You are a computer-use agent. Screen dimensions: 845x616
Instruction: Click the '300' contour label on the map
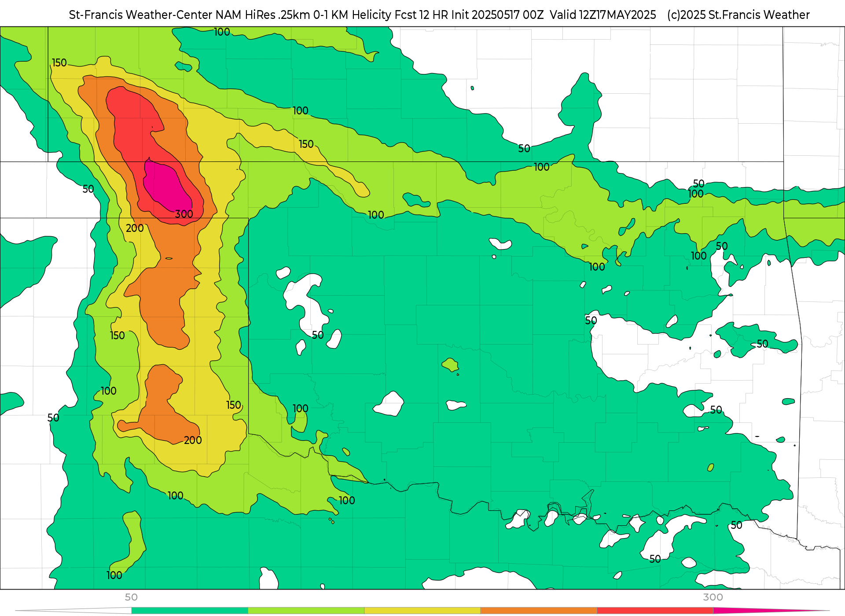184,214
